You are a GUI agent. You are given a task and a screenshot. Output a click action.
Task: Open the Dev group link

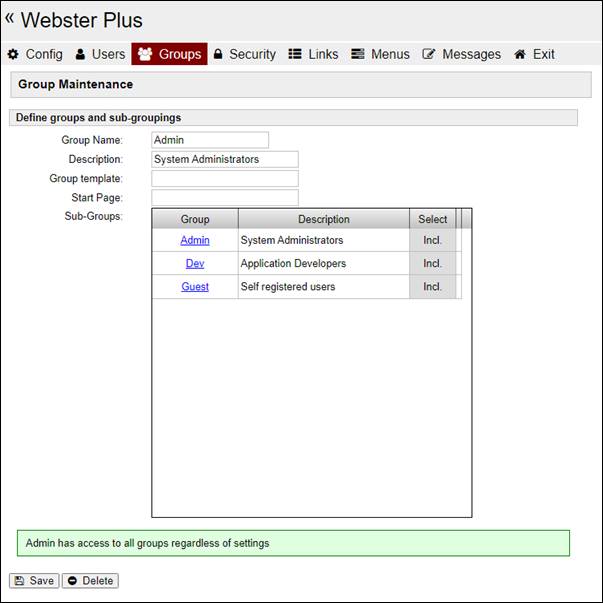click(195, 264)
